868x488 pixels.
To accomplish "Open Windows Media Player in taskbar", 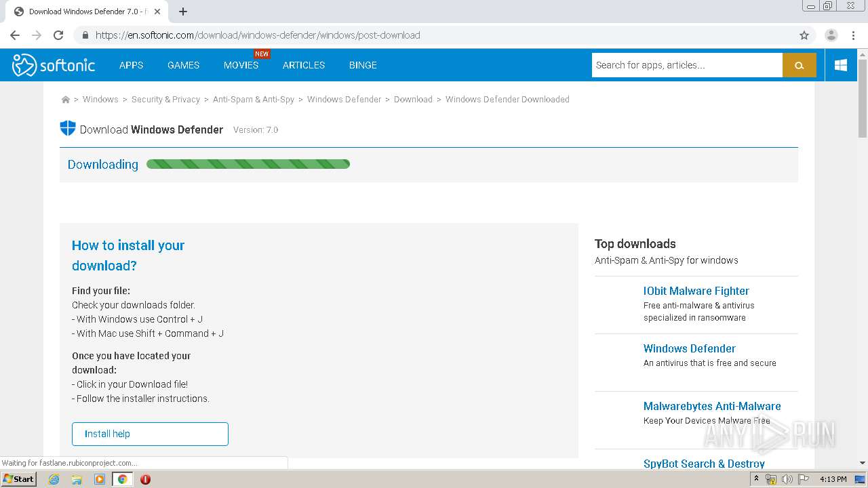I will [x=100, y=479].
